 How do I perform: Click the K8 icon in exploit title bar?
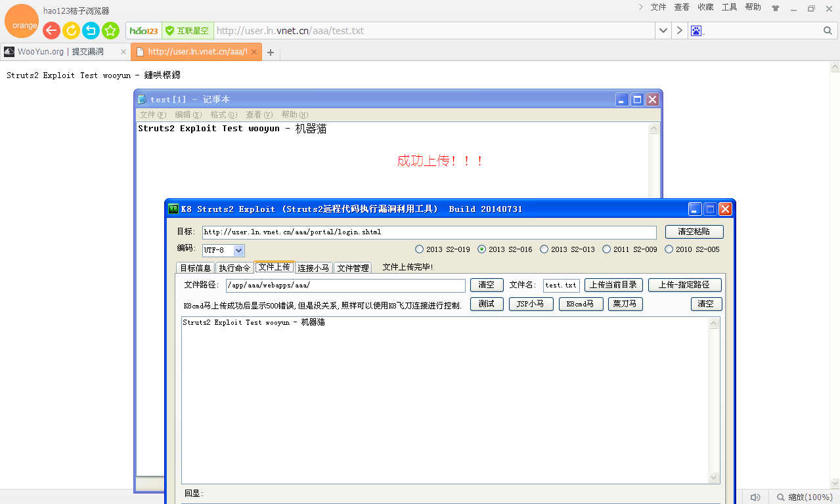pos(173,209)
